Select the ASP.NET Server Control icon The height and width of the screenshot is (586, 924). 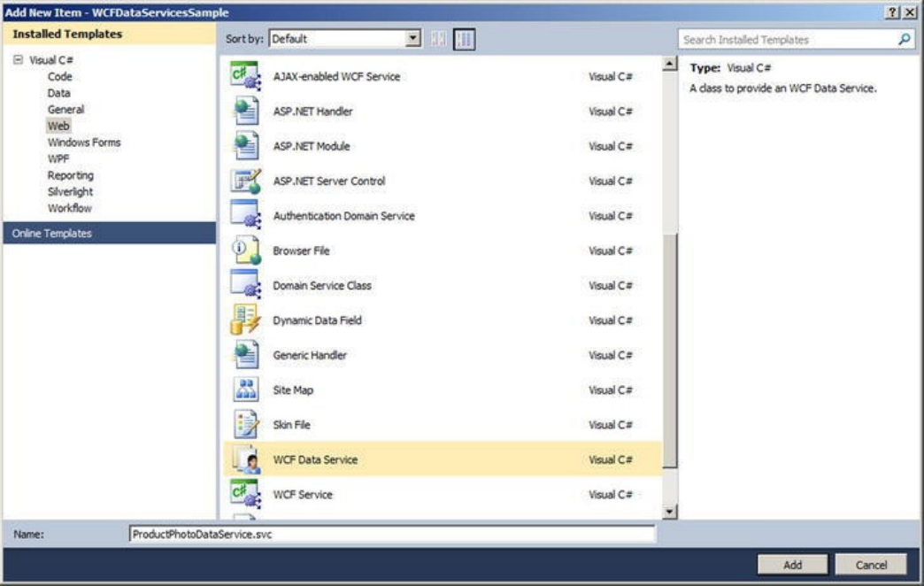point(246,181)
